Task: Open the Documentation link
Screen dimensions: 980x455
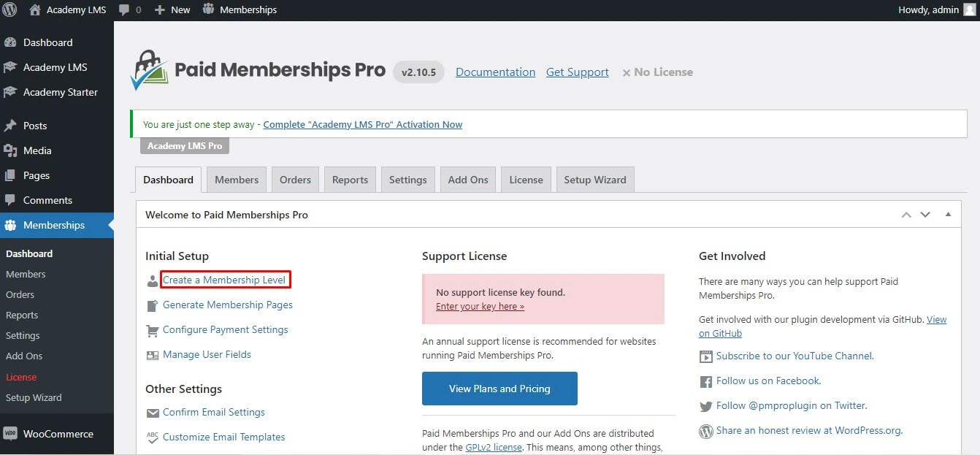Action: (x=495, y=72)
